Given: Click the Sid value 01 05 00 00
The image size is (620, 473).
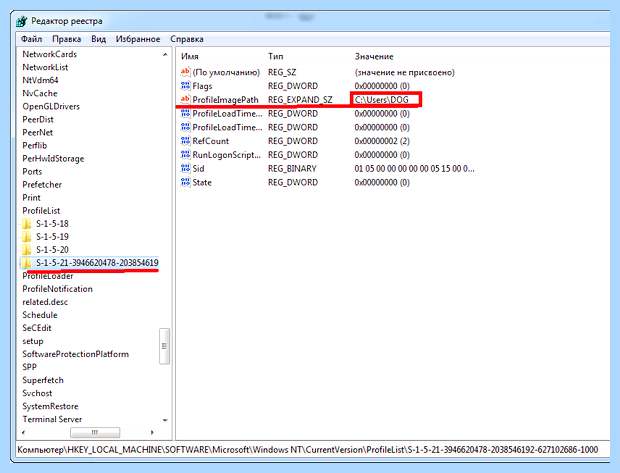Looking at the screenshot, I should click(x=414, y=169).
